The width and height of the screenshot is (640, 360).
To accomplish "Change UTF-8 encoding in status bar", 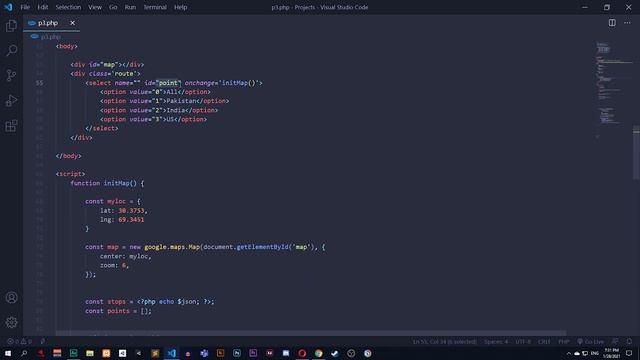I will point(523,341).
